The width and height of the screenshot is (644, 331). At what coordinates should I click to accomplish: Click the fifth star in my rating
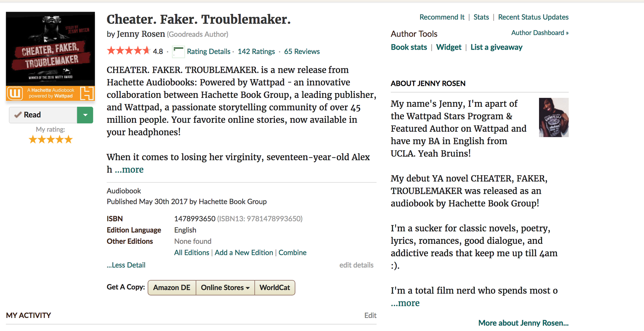click(x=68, y=140)
